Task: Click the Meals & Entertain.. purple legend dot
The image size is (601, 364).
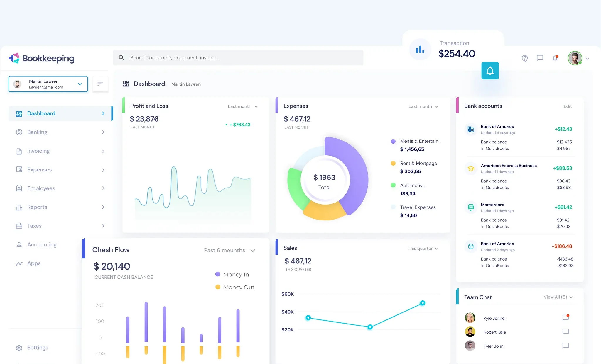Action: (x=393, y=141)
